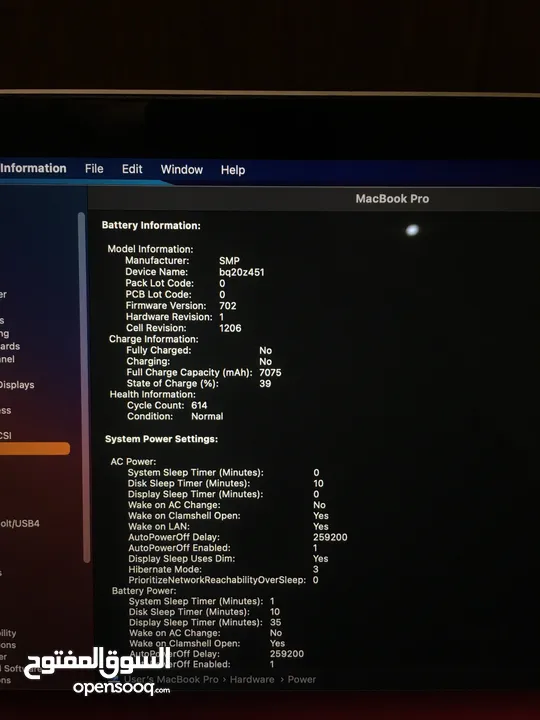Click User's MacBook Pro in path bar
Viewport: 540px width, 720px height.
[171, 680]
